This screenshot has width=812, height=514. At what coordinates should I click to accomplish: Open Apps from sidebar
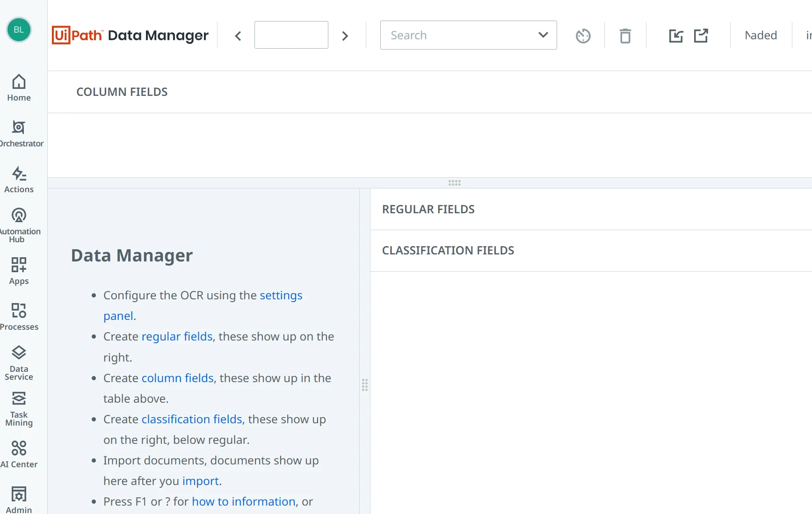19,271
